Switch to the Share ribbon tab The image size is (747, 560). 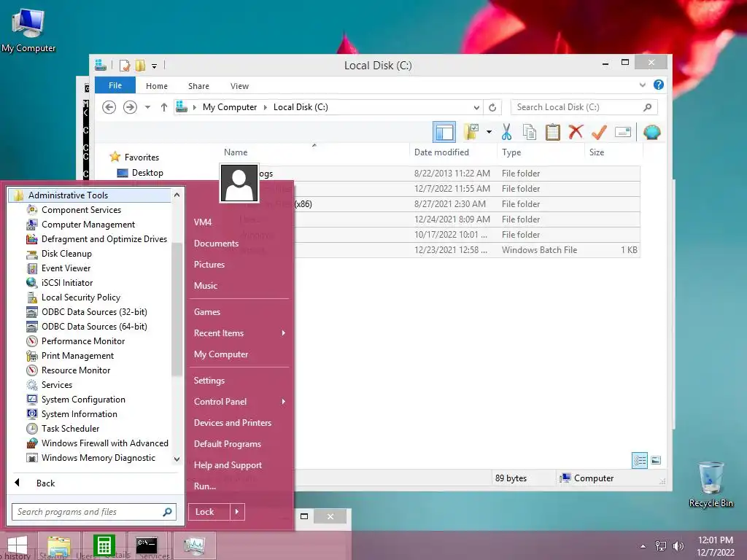pyautogui.click(x=198, y=86)
